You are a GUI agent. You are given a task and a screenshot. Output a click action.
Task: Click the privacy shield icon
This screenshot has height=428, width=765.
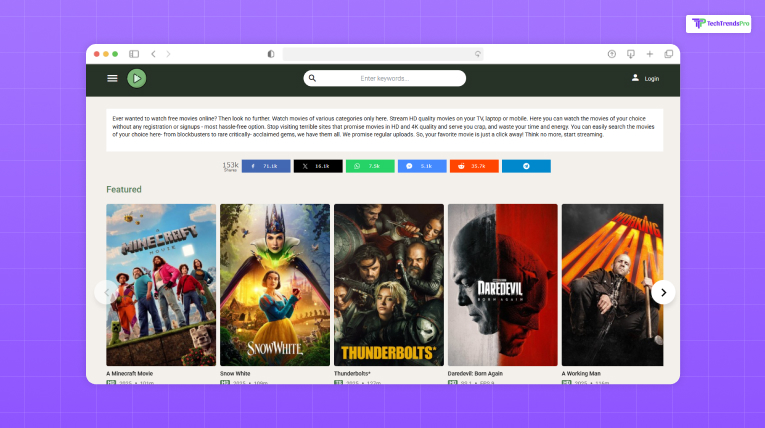point(271,54)
